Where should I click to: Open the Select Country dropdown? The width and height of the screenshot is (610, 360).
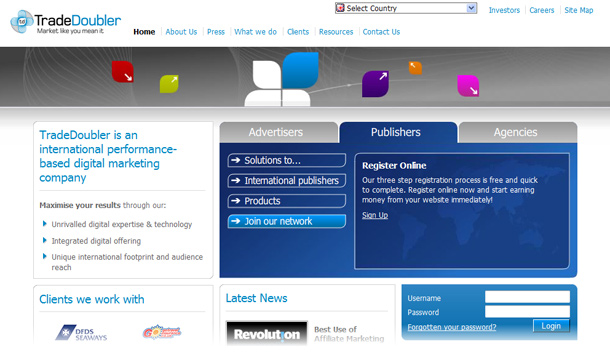(406, 8)
